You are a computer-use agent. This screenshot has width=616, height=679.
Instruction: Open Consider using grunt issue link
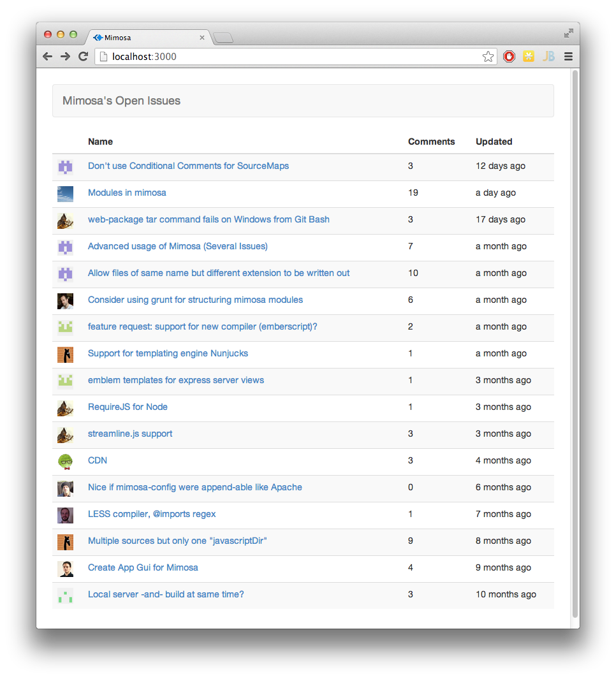(x=195, y=300)
